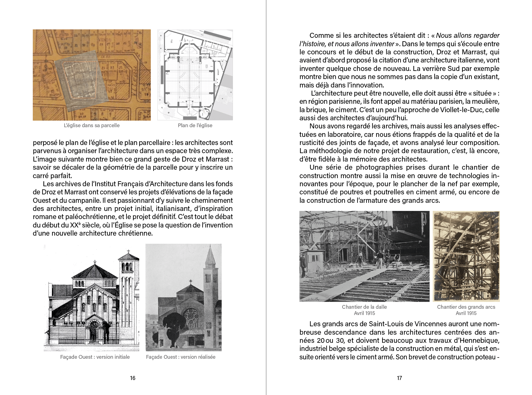532x395 pixels.
Task: Click page number 16
Action: tap(133, 378)
